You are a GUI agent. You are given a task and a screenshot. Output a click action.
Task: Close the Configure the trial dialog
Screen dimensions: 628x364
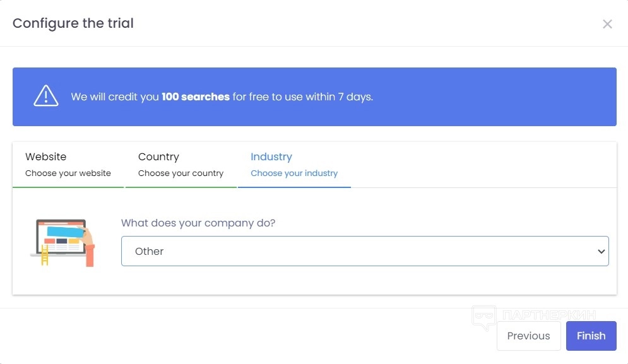click(x=607, y=24)
